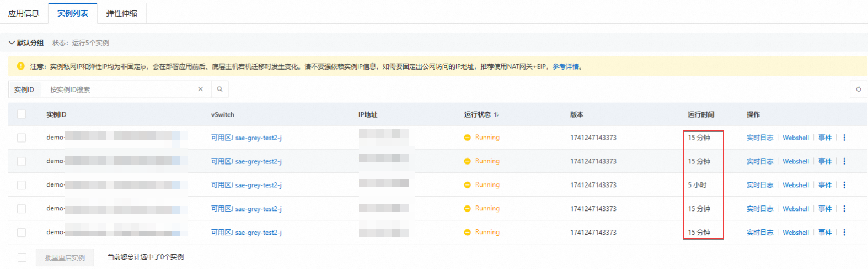The image size is (868, 269).
Task: Toggle the select-all header checkbox
Action: 22,114
